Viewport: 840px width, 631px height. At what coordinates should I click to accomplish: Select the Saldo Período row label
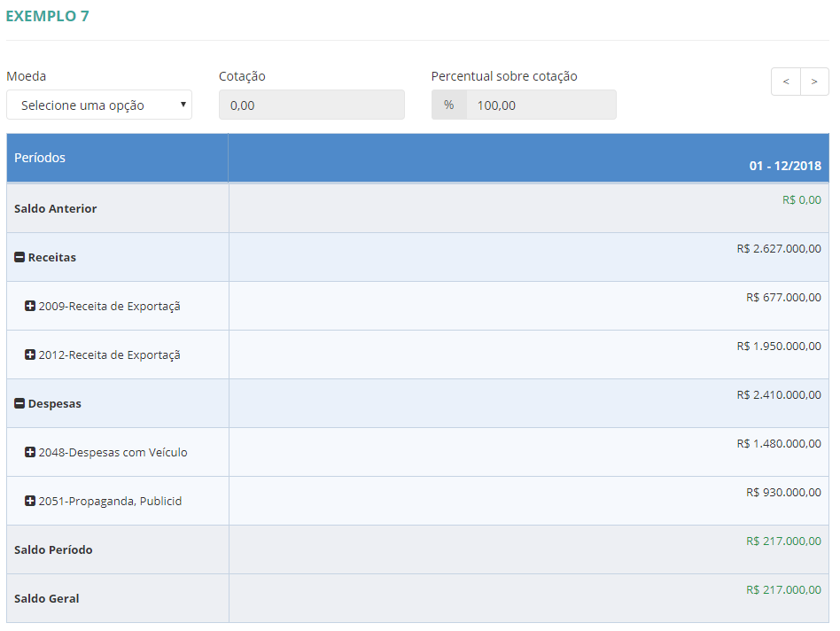[x=53, y=550]
